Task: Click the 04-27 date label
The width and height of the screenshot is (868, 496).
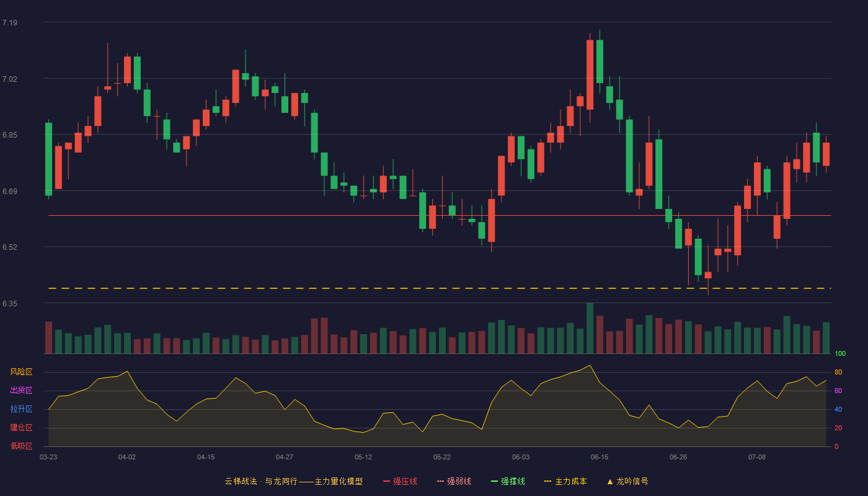Action: coord(285,457)
